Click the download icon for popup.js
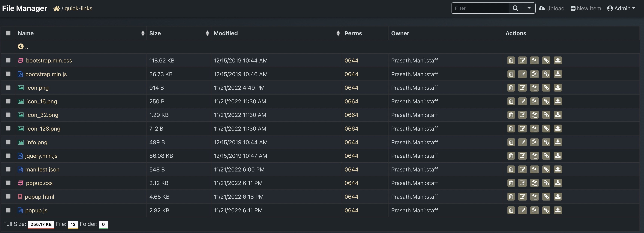 coord(558,210)
